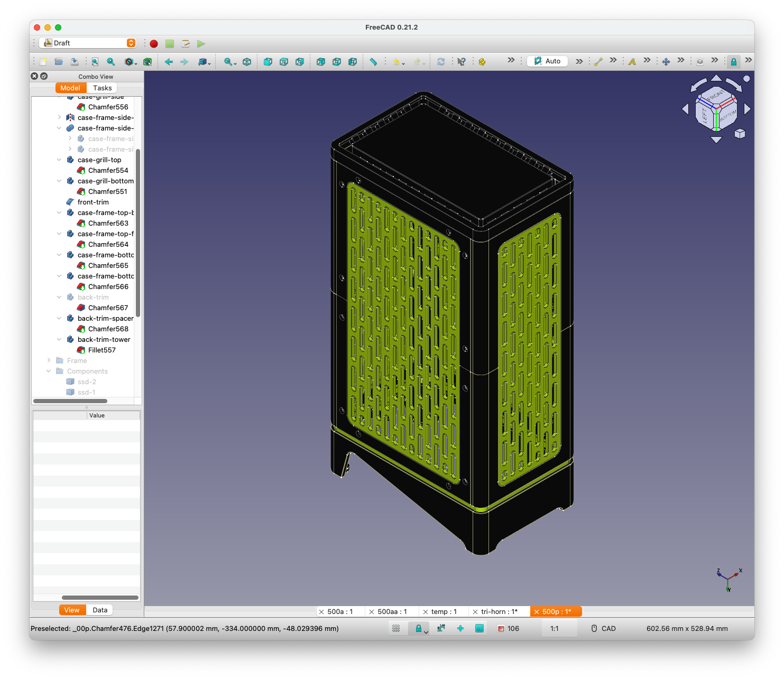
Task: Collapse the case-grill-top tree item
Action: click(59, 160)
